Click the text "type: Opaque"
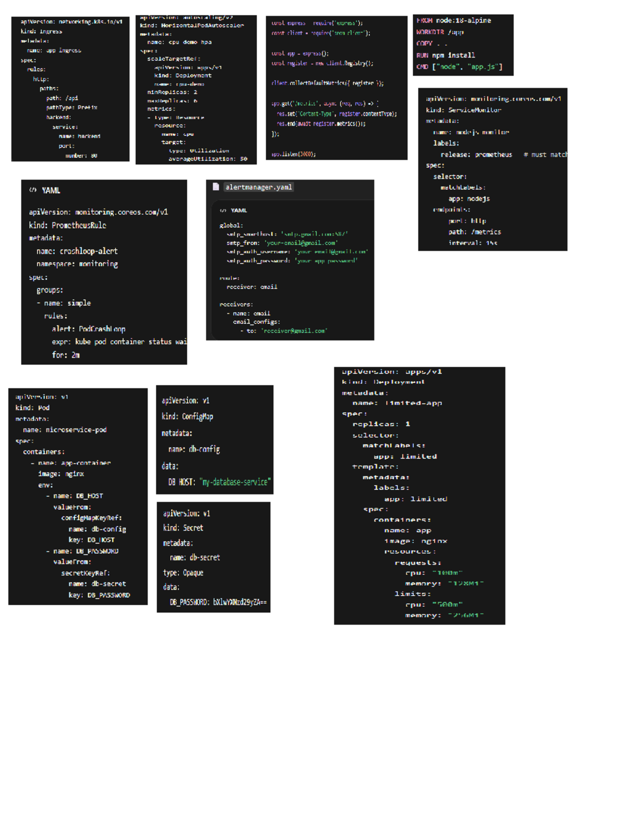 (x=183, y=573)
